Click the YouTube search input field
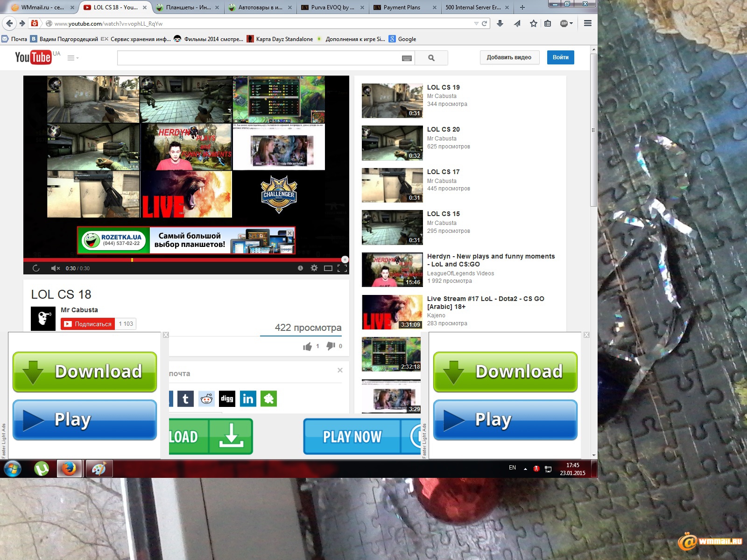This screenshot has width=747, height=560. coord(259,58)
